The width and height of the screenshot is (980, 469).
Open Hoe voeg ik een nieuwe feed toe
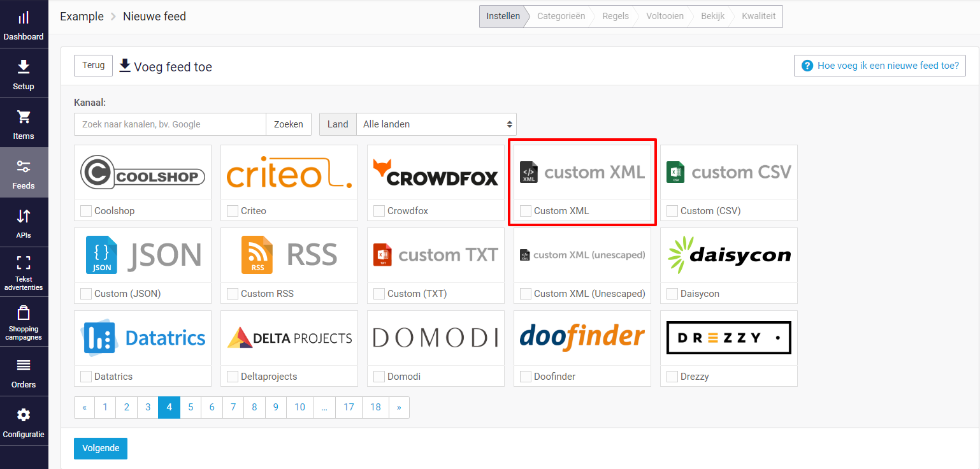[880, 66]
